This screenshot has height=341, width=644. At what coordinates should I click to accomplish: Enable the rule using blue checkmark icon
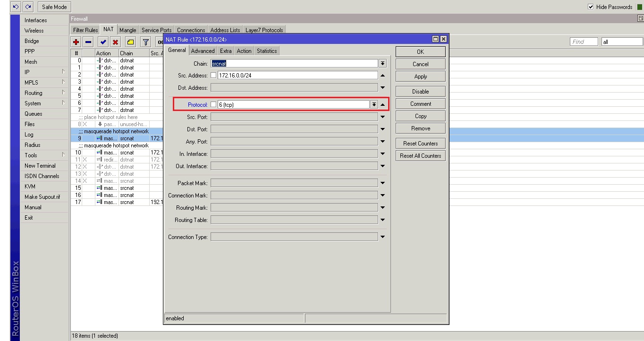coord(103,42)
